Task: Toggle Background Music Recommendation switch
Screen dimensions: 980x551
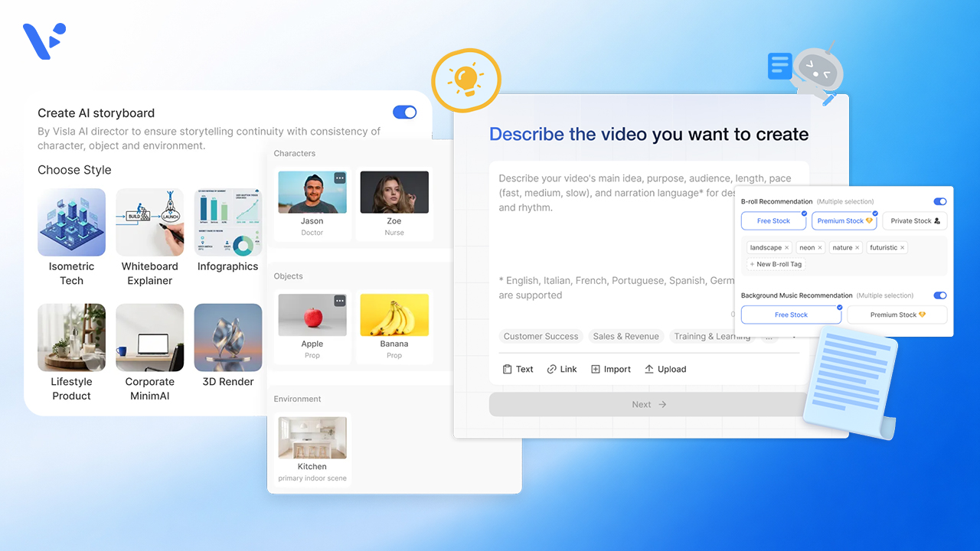Action: 939,295
